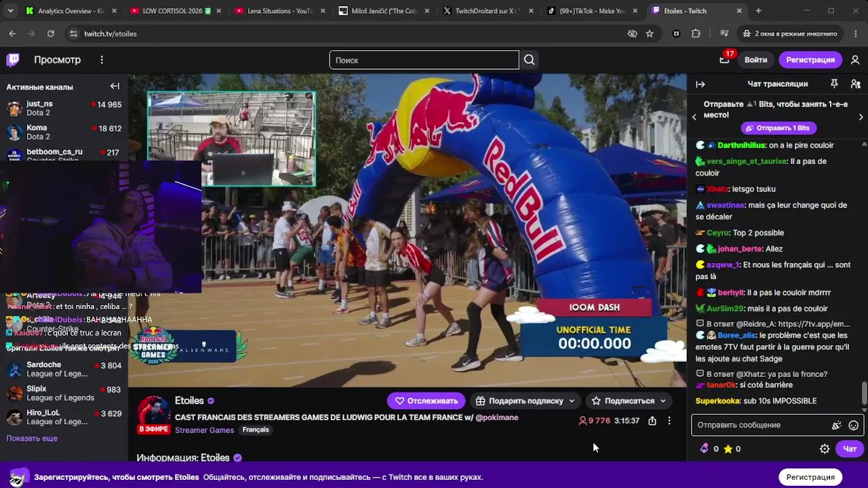Open the 7tv.app link in chat
This screenshot has width=868, height=488.
pyautogui.click(x=814, y=324)
